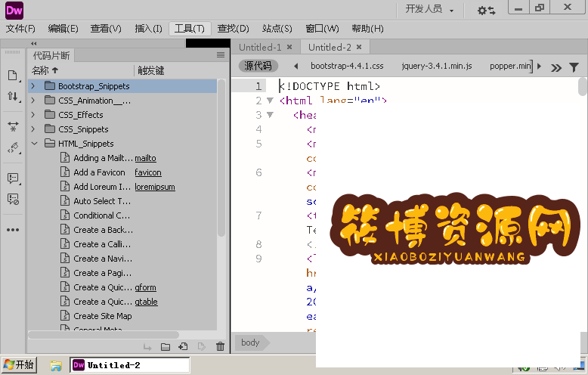Viewport: 588px width, 375px height.
Task: Open the 窗口(W) menu
Action: [x=322, y=29]
